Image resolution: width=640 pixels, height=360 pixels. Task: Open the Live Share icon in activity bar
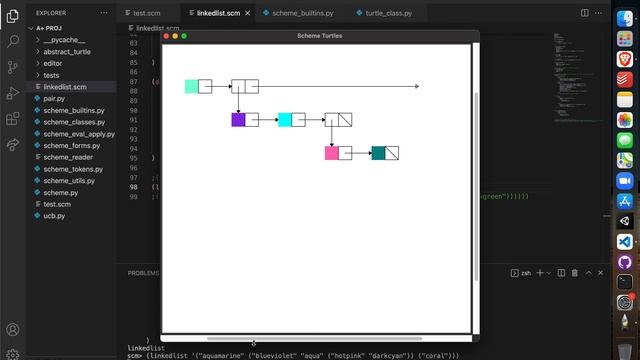coord(13,144)
